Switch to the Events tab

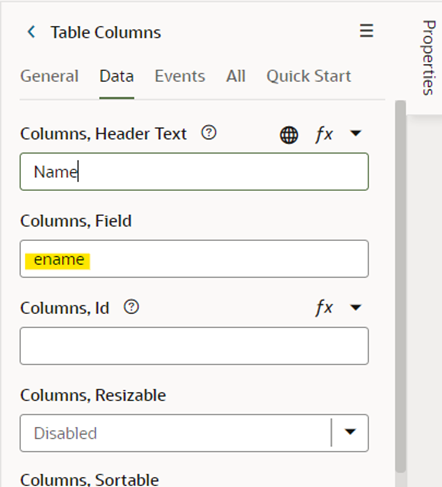(x=180, y=76)
